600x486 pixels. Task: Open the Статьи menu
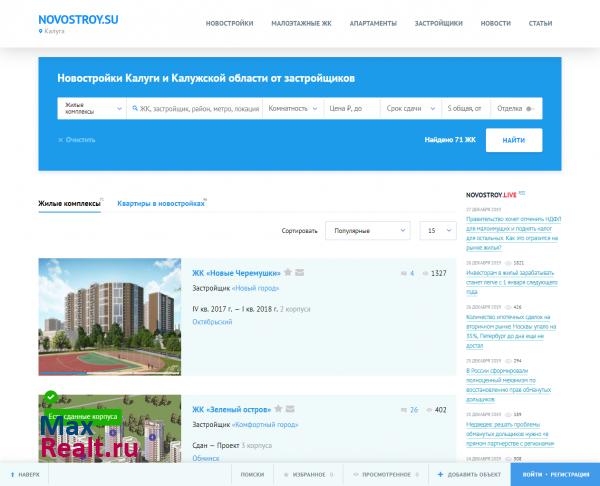[540, 23]
